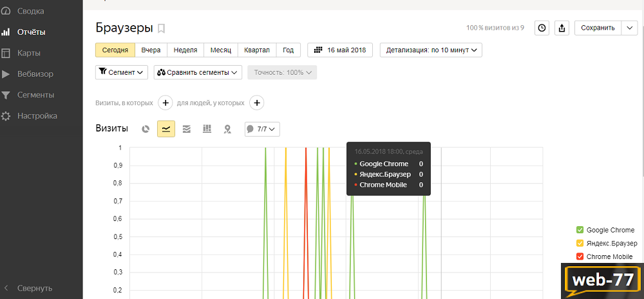Select the Сегодня period tab
The image size is (644, 299).
[x=115, y=50]
